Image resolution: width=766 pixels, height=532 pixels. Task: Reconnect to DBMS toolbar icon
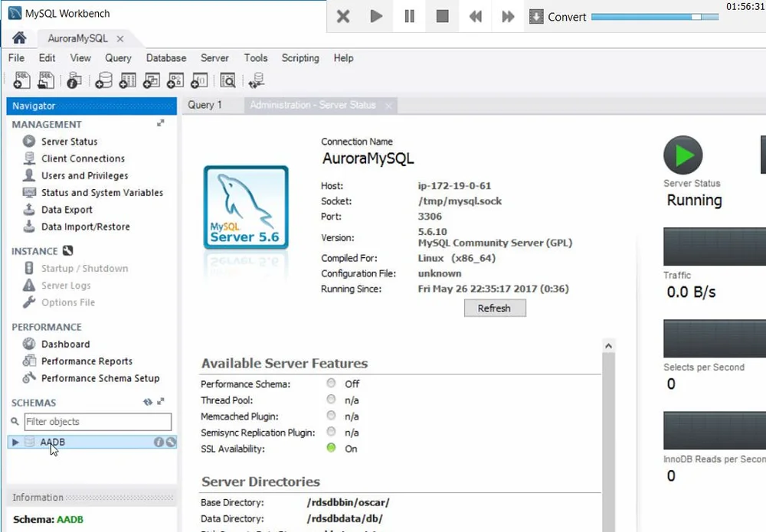tap(257, 80)
